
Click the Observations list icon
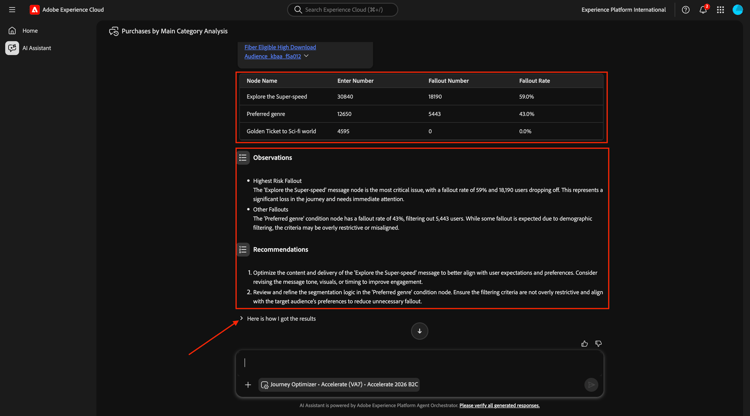pos(243,157)
